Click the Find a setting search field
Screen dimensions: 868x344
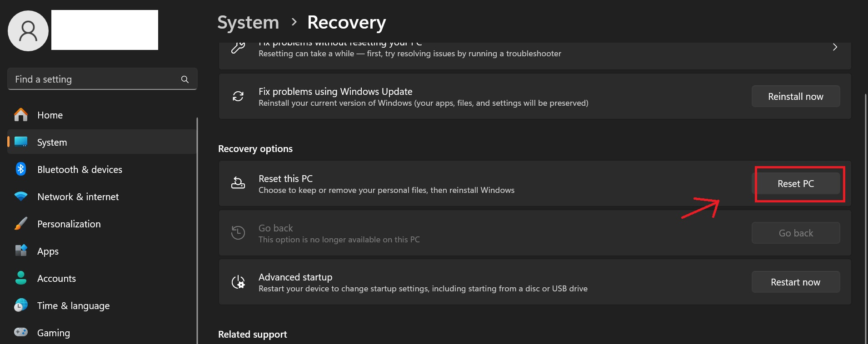95,79
